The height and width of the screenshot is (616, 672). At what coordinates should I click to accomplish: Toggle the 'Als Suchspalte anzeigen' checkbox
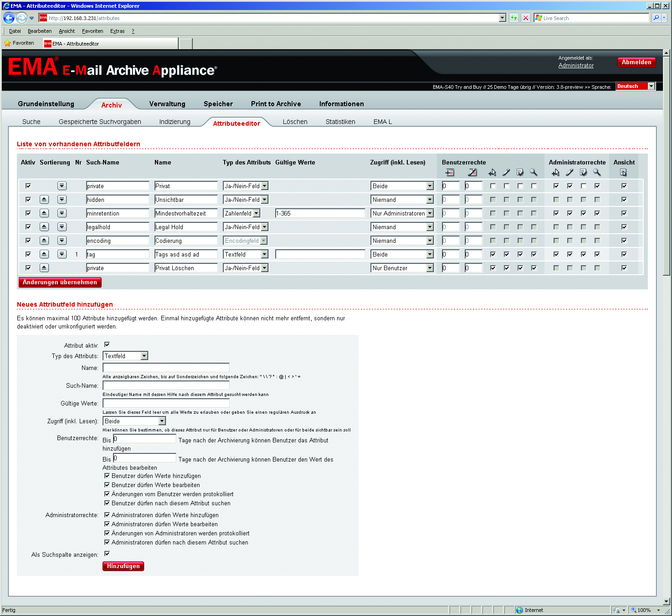pyautogui.click(x=107, y=554)
